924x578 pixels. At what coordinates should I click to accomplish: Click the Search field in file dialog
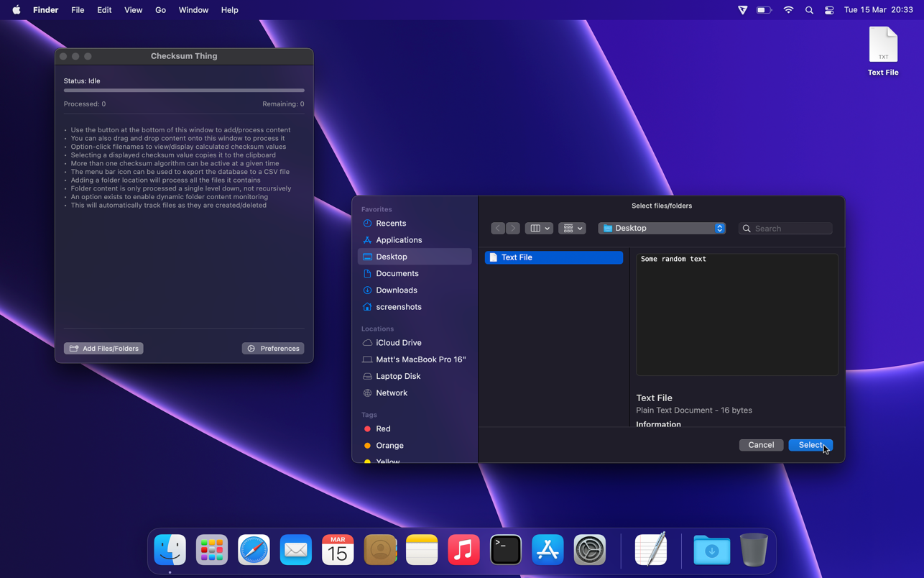(785, 229)
